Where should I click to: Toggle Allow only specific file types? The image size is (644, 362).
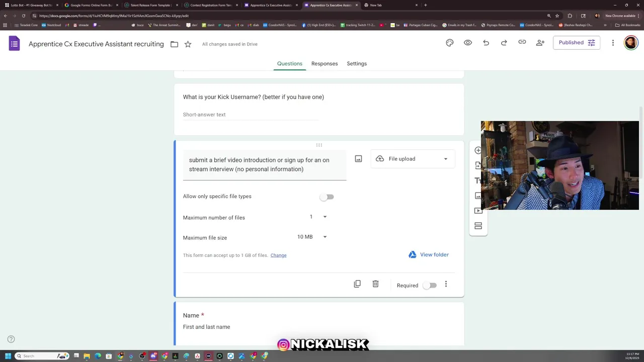tap(327, 197)
